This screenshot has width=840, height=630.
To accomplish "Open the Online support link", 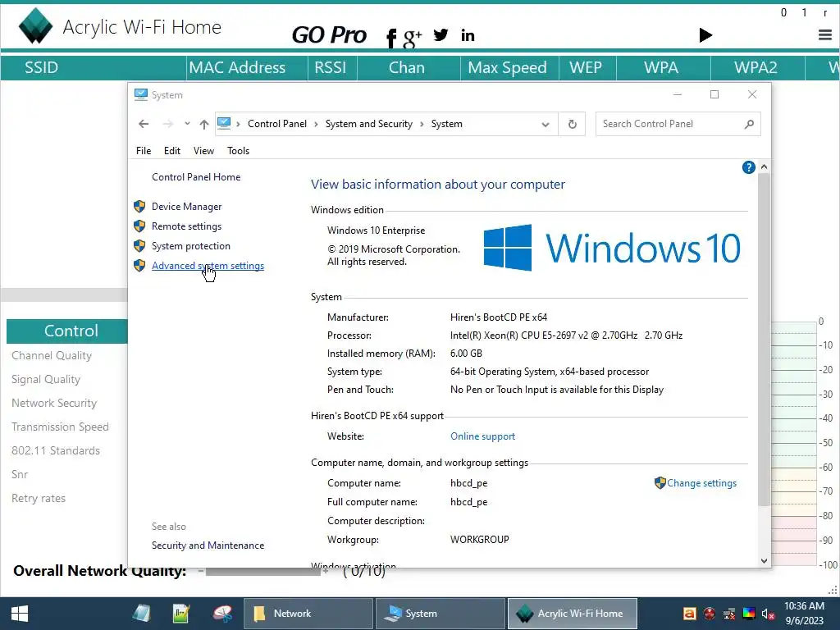I will 482,436.
